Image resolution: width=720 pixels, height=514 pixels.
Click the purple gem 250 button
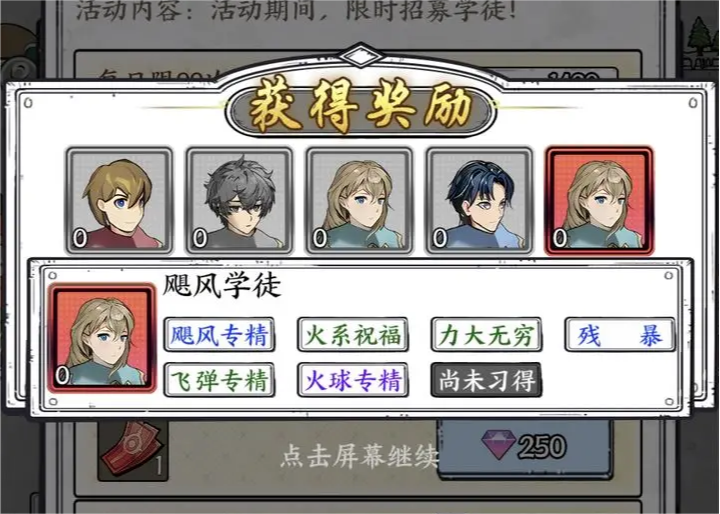pyautogui.click(x=525, y=447)
